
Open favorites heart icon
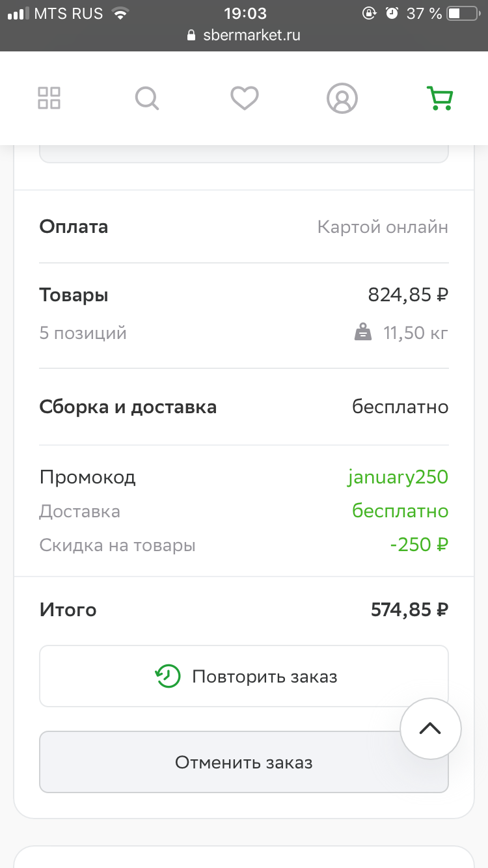245,99
